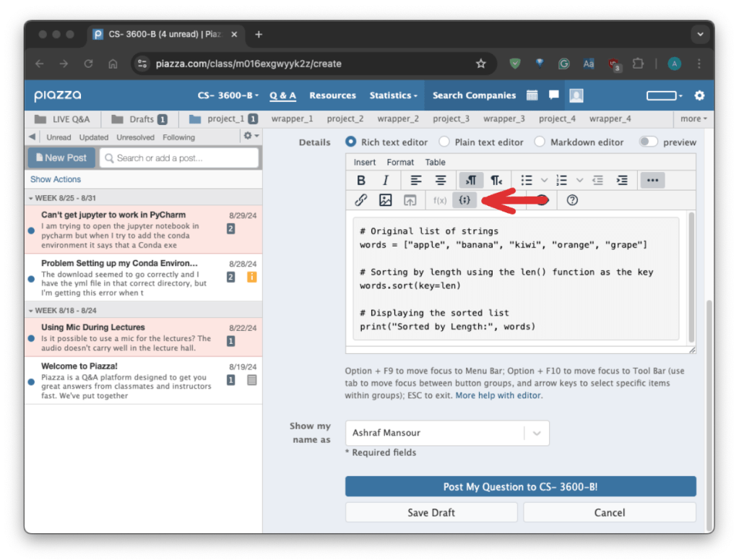Insert a link with chain icon

(x=361, y=200)
